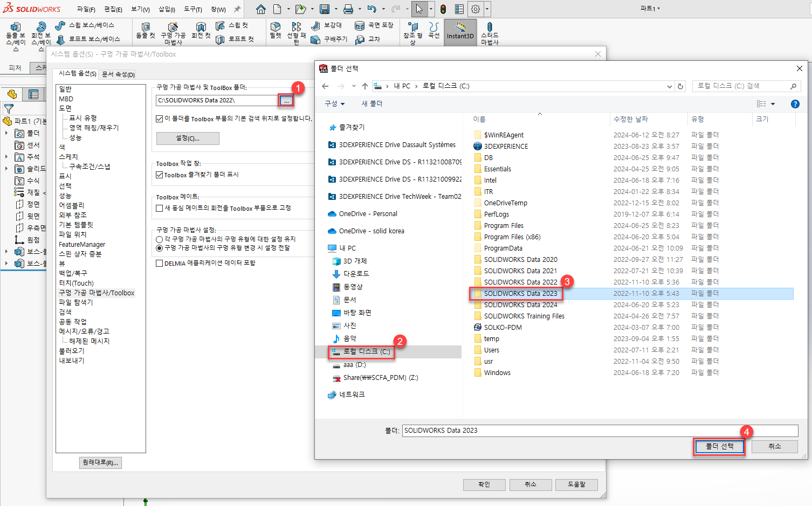Select 구멍 유형 변경 시 설정 전달 radio
Viewport: 812px width, 506px height.
160,248
